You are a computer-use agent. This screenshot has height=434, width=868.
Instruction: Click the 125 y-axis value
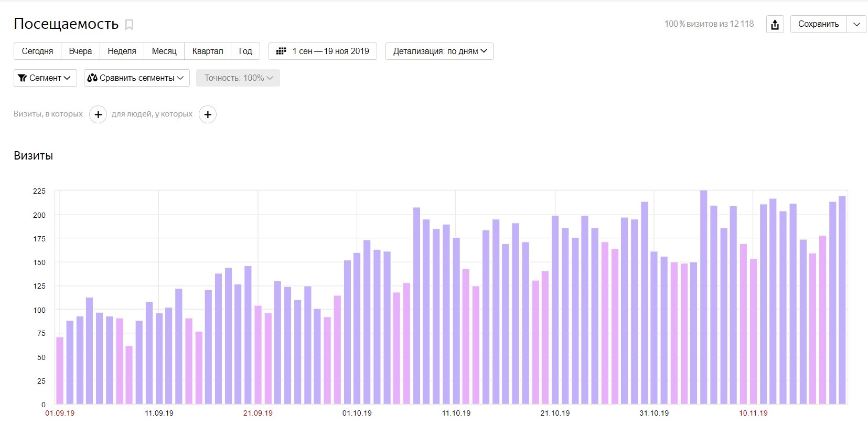point(39,286)
